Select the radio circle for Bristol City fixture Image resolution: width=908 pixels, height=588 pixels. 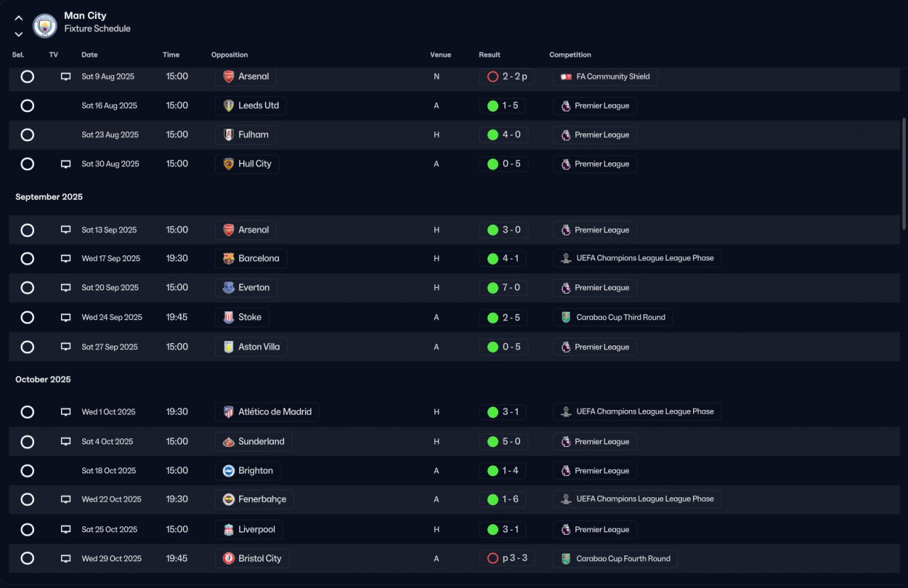point(27,558)
